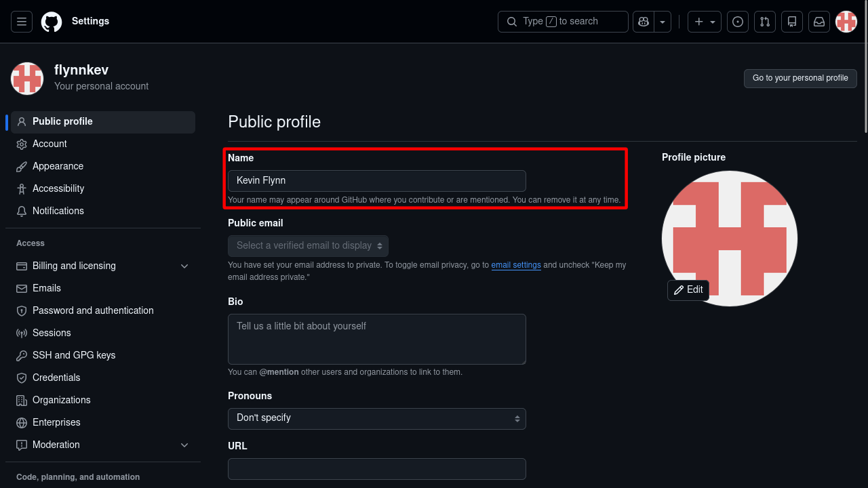868x488 pixels.
Task: Open the Pronouns dropdown
Action: pyautogui.click(x=377, y=419)
